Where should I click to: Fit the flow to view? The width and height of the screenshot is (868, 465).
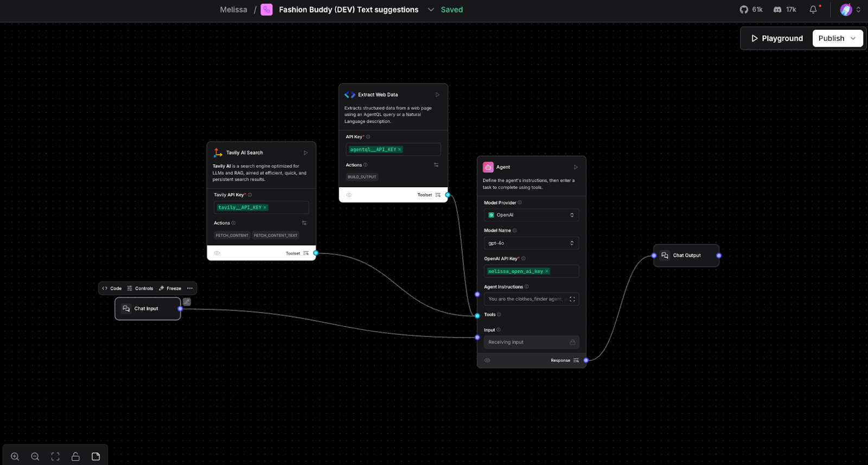coord(55,456)
